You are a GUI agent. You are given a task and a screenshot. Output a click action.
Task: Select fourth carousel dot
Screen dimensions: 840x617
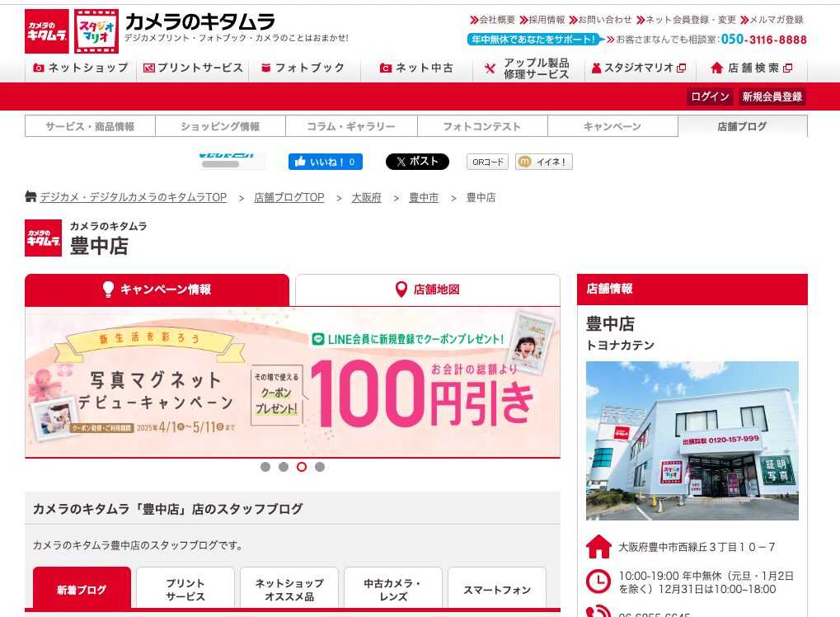[320, 467]
